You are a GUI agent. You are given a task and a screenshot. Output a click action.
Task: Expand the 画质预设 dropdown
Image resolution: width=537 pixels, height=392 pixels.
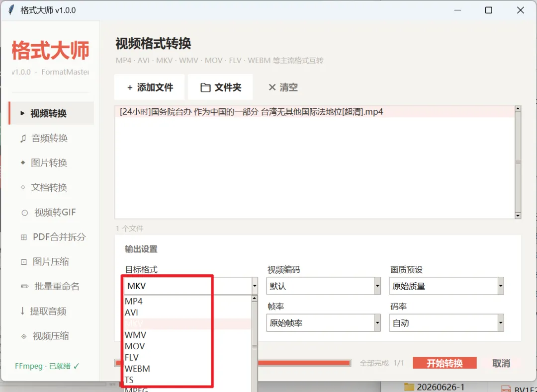(x=501, y=286)
